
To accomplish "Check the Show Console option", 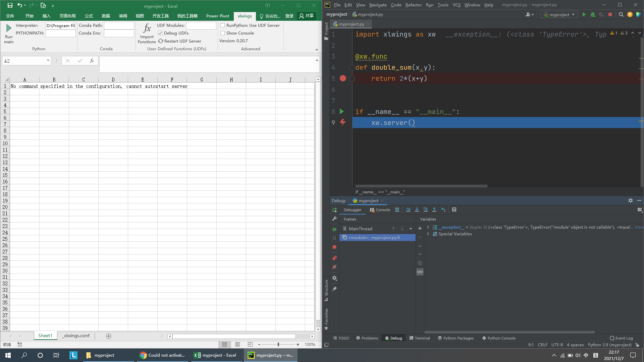I will point(223,33).
